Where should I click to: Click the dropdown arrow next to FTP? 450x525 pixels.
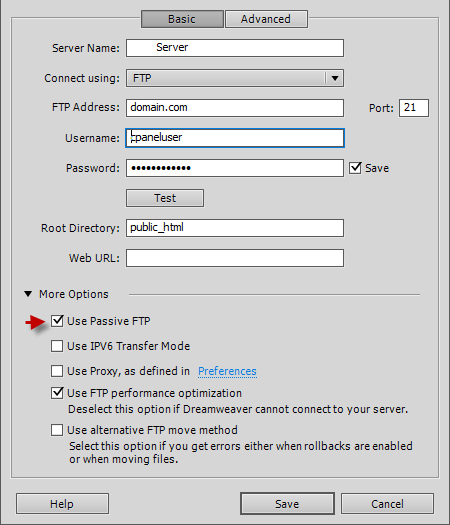(x=334, y=78)
